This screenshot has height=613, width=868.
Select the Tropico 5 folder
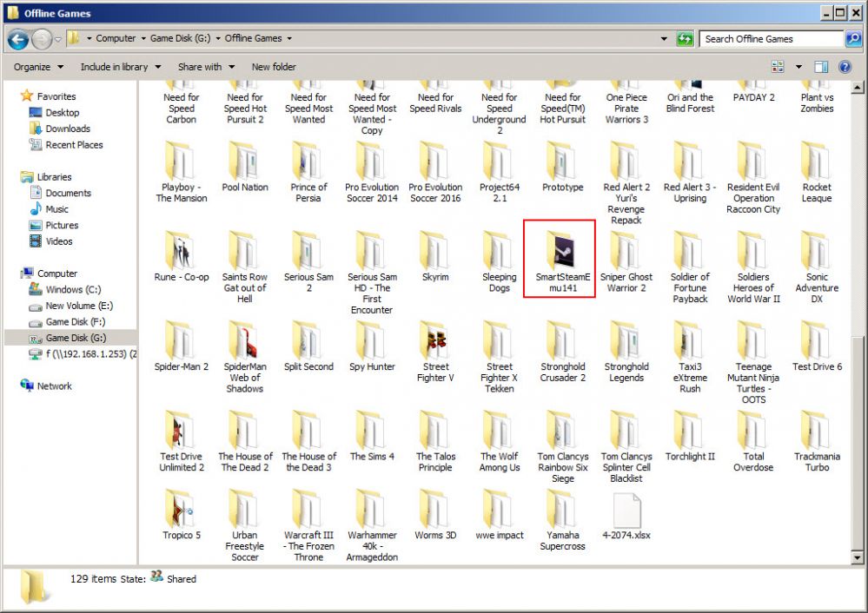(x=182, y=515)
